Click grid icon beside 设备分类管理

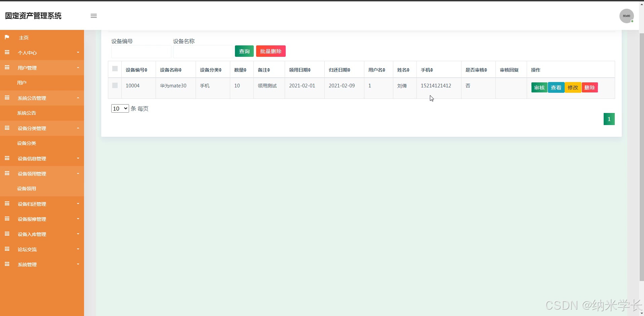[7, 128]
